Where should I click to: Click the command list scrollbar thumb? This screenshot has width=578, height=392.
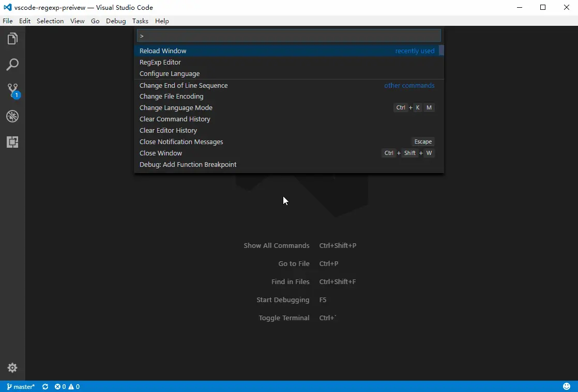pos(441,50)
